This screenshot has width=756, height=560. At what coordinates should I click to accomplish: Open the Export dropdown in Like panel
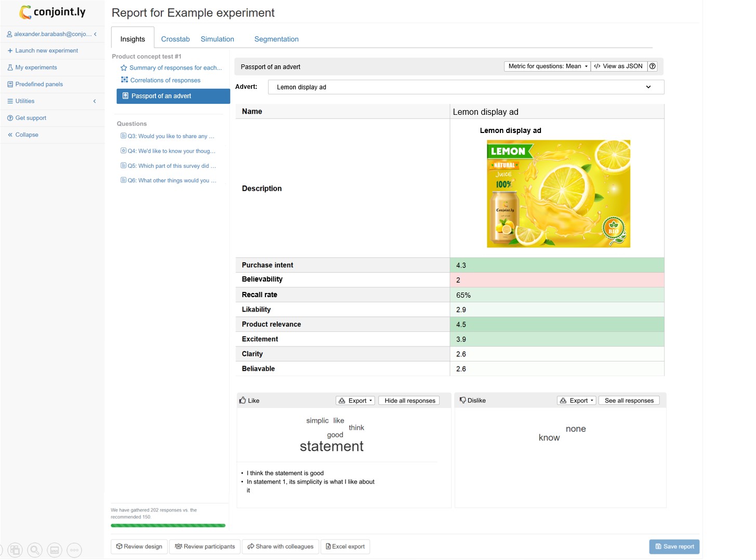tap(355, 401)
